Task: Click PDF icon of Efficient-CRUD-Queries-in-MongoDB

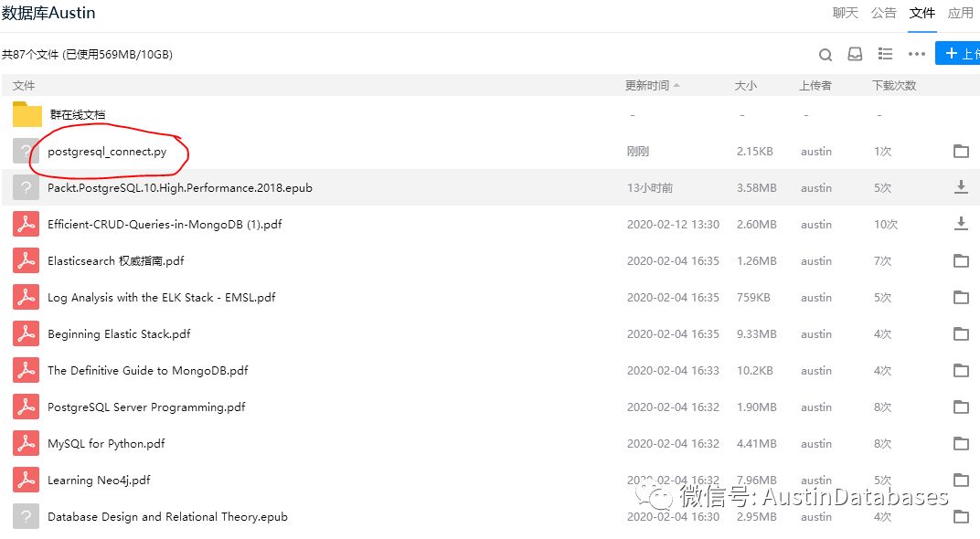Action: 26,224
